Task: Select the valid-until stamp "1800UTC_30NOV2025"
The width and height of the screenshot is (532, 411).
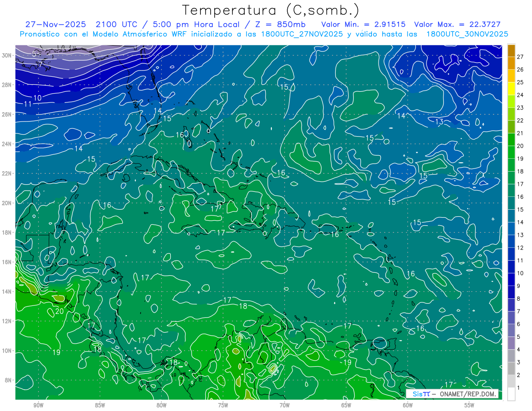Action: click(x=467, y=34)
